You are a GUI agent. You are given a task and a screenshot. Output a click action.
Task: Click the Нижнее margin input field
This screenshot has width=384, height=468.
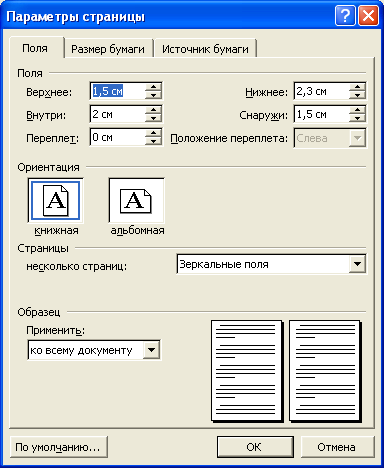tap(322, 91)
